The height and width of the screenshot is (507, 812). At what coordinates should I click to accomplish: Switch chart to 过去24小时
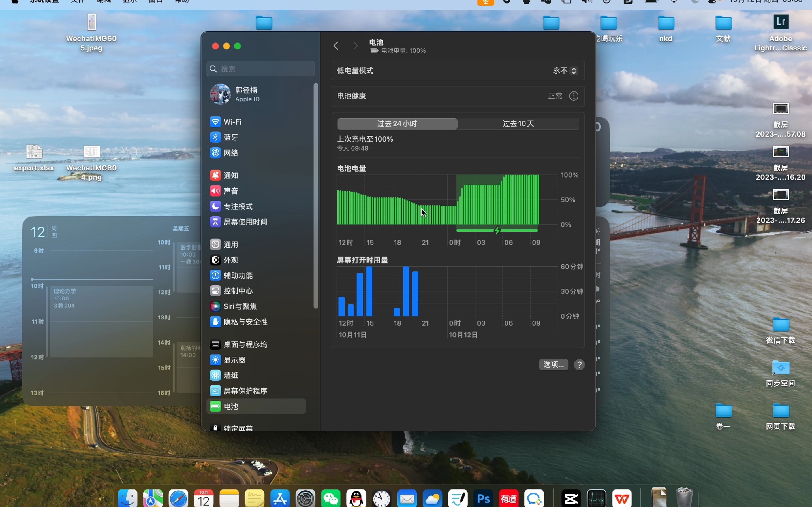397,124
